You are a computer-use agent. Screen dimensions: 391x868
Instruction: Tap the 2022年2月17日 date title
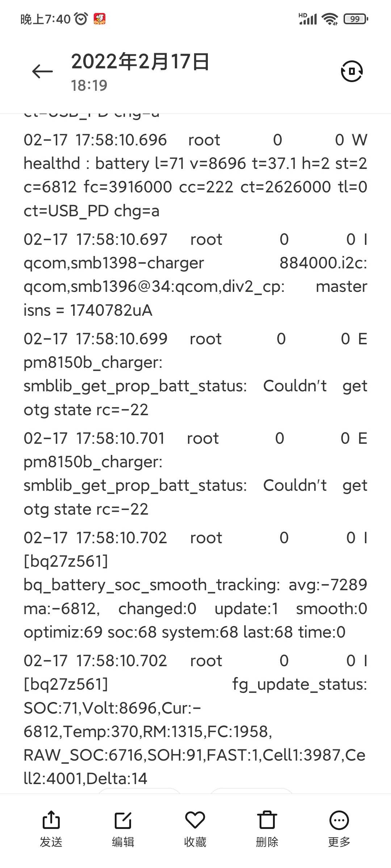tap(140, 61)
